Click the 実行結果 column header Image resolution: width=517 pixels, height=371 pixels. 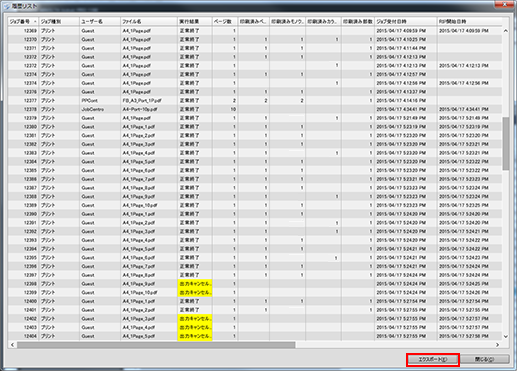[x=195, y=22]
